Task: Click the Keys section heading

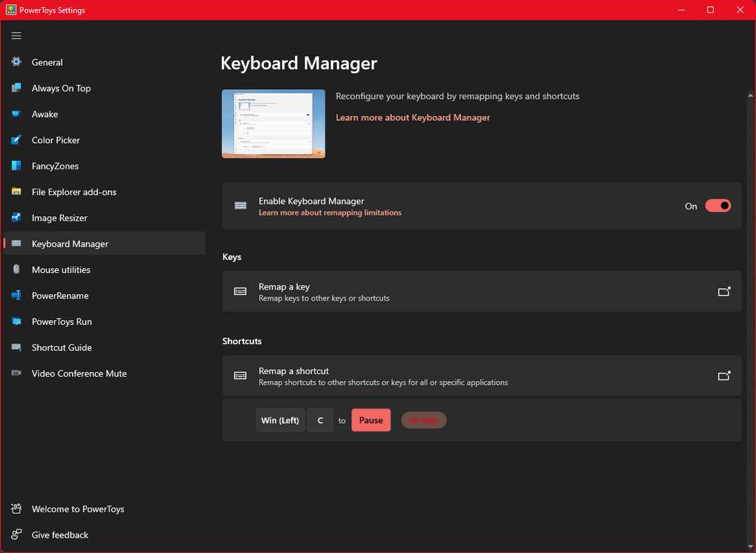Action: tap(232, 257)
